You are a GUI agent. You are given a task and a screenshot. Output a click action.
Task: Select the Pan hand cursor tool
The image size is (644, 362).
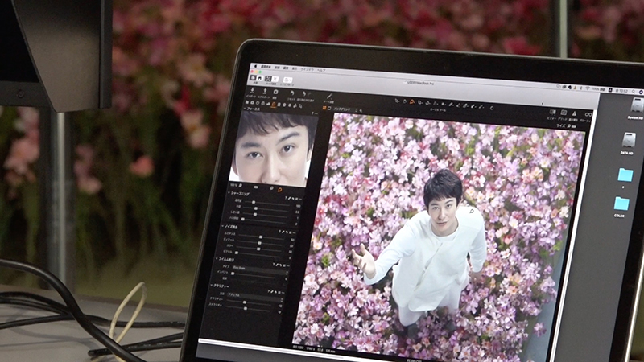click(405, 101)
